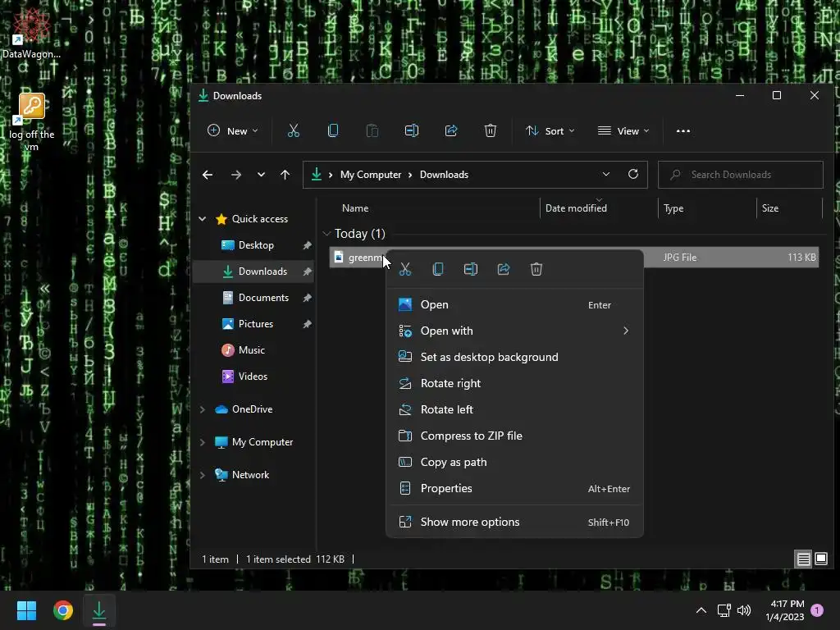Choose Rotate right in context menu

pos(514,384)
